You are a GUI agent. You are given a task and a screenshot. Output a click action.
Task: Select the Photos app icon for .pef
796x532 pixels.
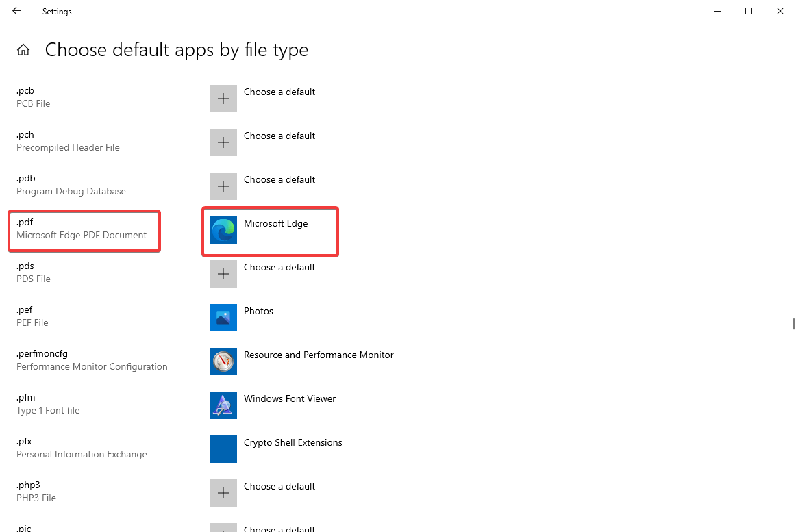pyautogui.click(x=223, y=318)
